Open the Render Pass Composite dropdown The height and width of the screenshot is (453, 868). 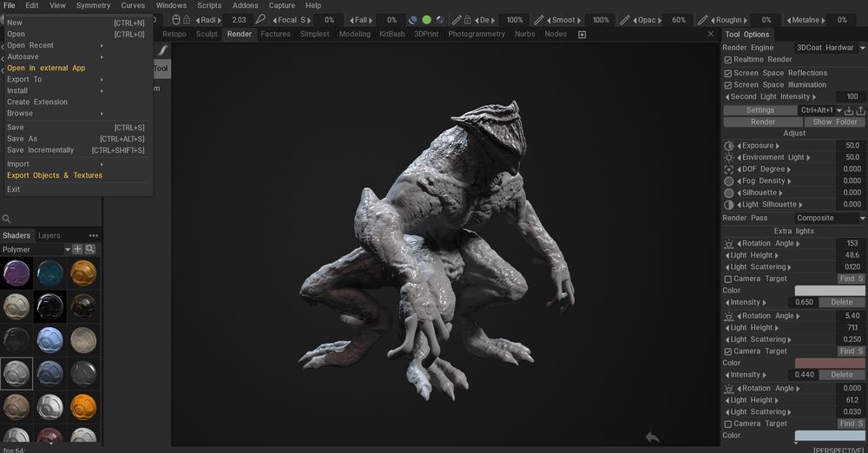[x=830, y=218]
